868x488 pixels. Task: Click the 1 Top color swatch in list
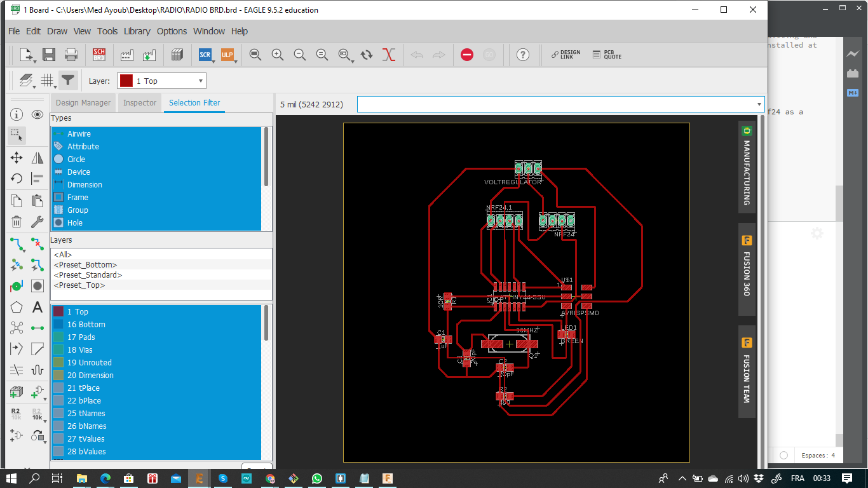coord(58,312)
